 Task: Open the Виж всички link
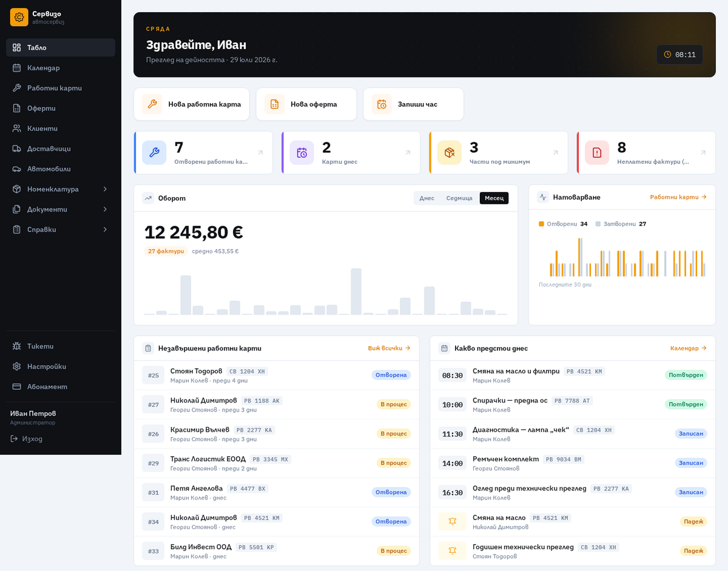point(389,348)
